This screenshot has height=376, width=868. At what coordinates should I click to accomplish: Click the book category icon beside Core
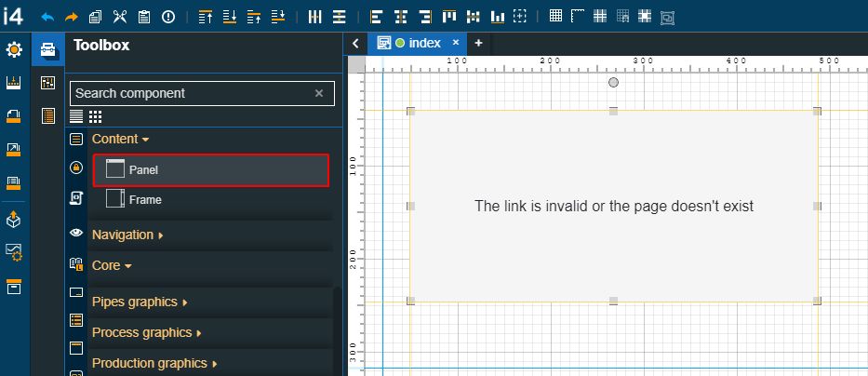[76, 264]
